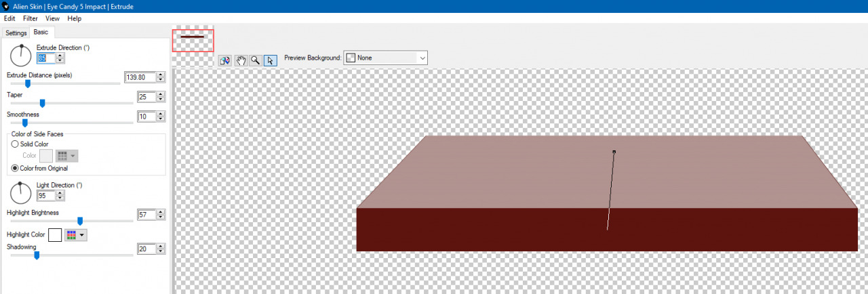Click the navigator thumbnail preview
The width and height of the screenshot is (868, 294).
(193, 41)
